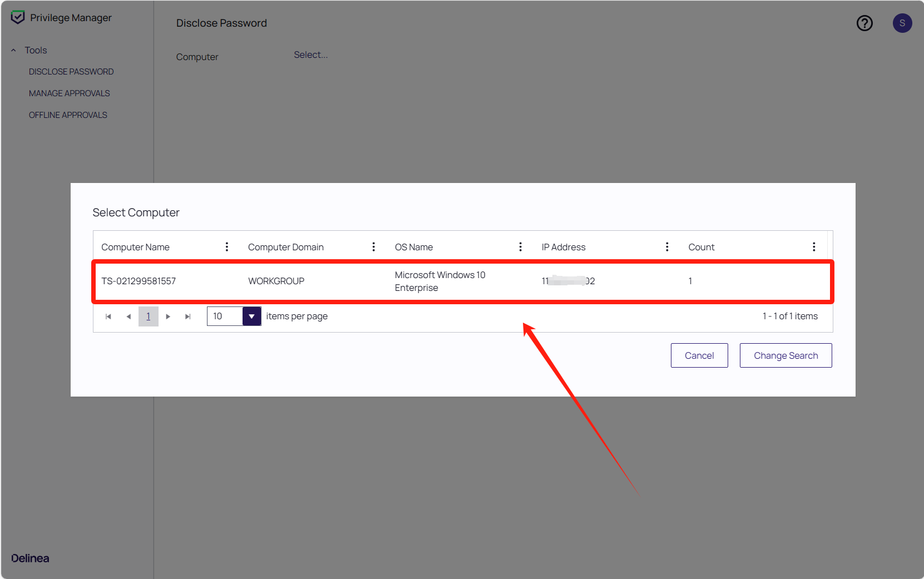Click the Change Search button
Image resolution: width=924 pixels, height=579 pixels.
point(785,355)
